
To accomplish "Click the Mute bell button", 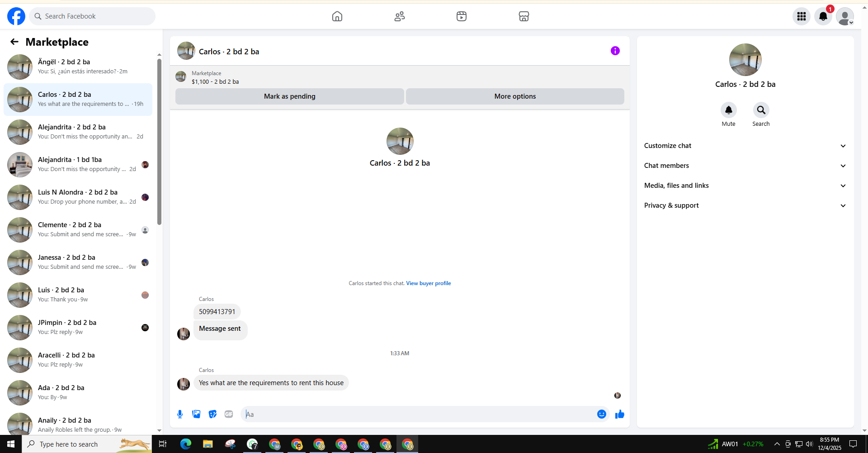I will (x=729, y=110).
